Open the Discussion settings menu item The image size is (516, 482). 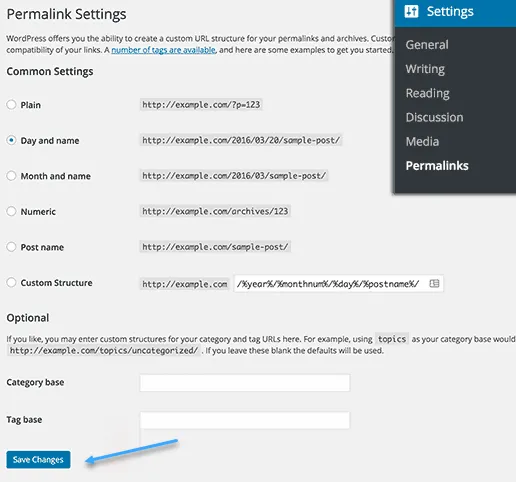434,117
